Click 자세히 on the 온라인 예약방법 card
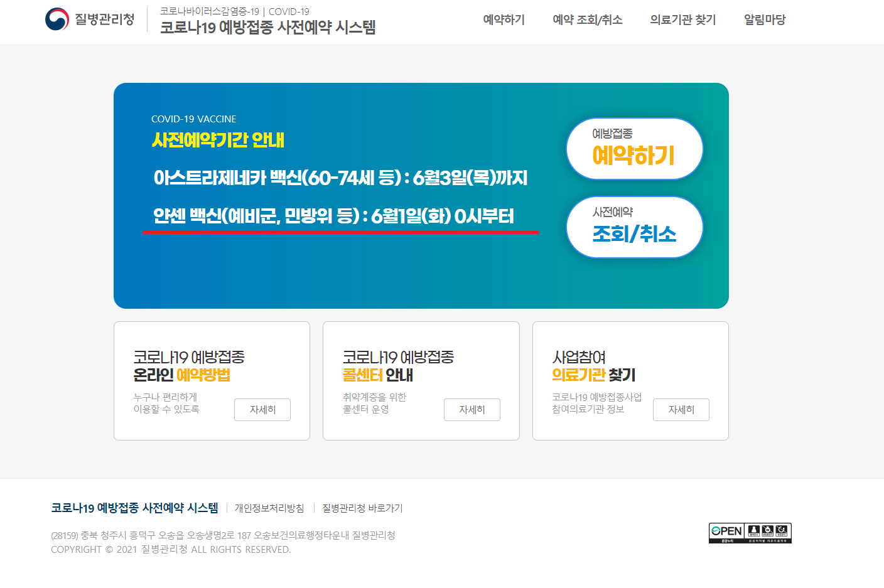Screen dimensions: 884x588 262,410
